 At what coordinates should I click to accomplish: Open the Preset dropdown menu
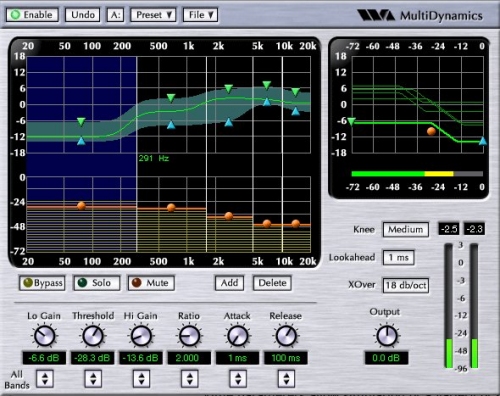click(x=153, y=15)
